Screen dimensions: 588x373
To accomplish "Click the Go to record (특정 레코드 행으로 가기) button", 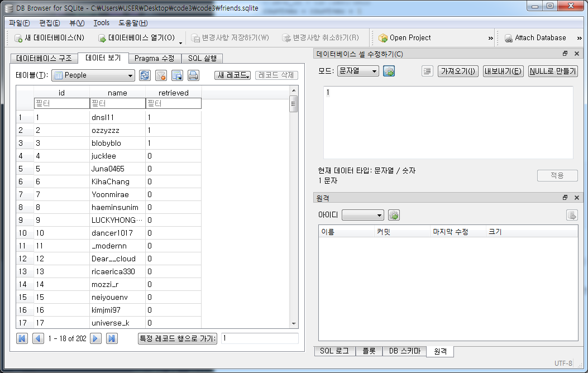I will tap(178, 338).
